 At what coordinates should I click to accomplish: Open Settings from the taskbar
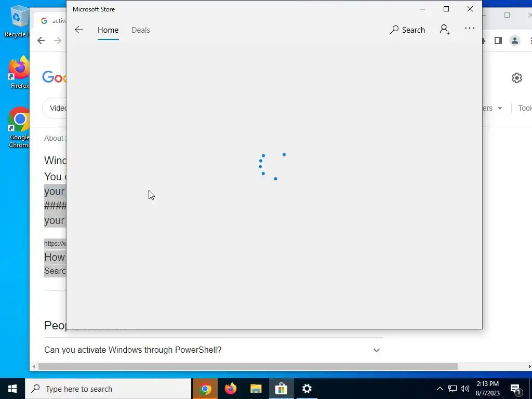(307, 389)
